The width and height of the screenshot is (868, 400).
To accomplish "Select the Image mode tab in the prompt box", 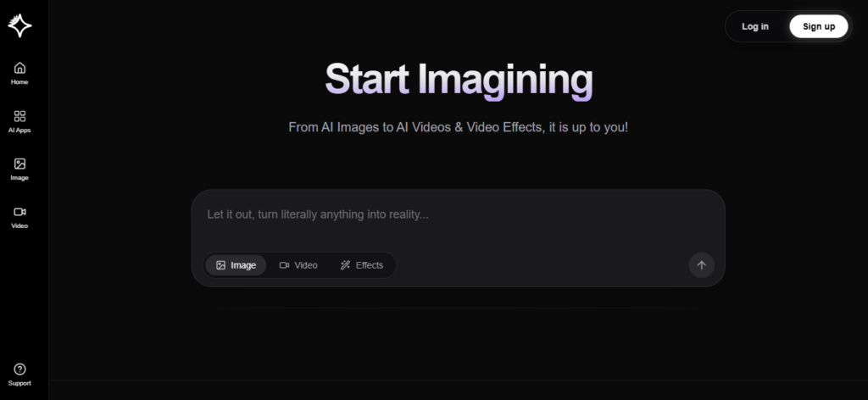I will coord(236,265).
